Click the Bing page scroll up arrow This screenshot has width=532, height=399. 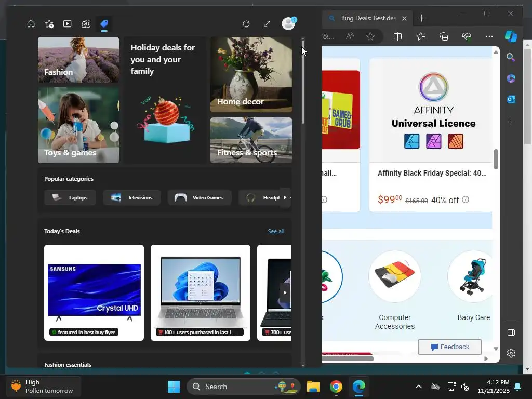tap(496, 52)
